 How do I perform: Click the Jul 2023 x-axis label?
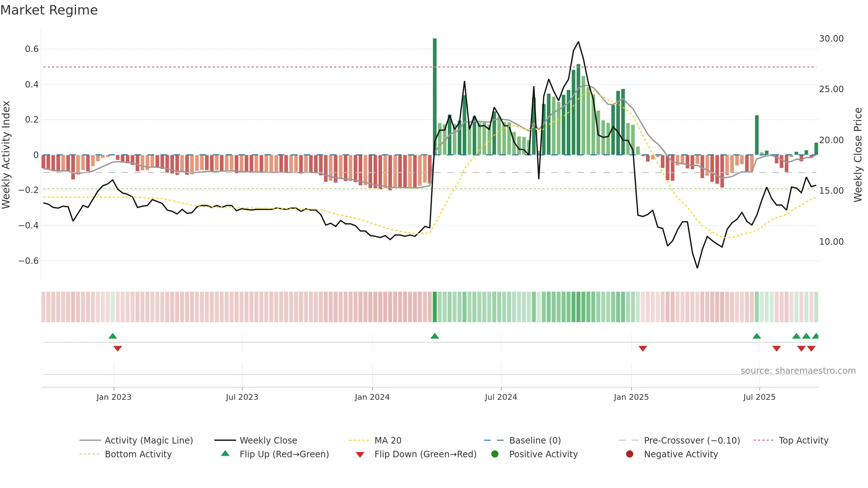[242, 397]
